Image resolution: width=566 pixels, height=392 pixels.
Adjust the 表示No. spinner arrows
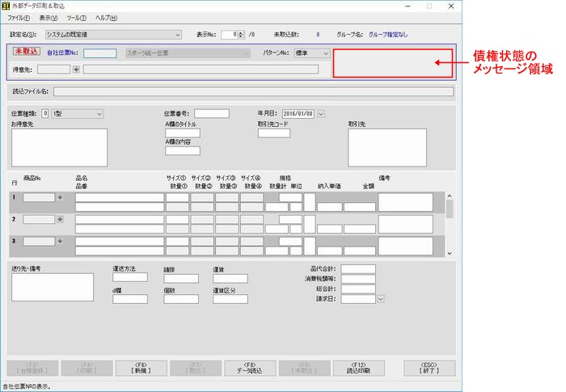pyautogui.click(x=241, y=35)
